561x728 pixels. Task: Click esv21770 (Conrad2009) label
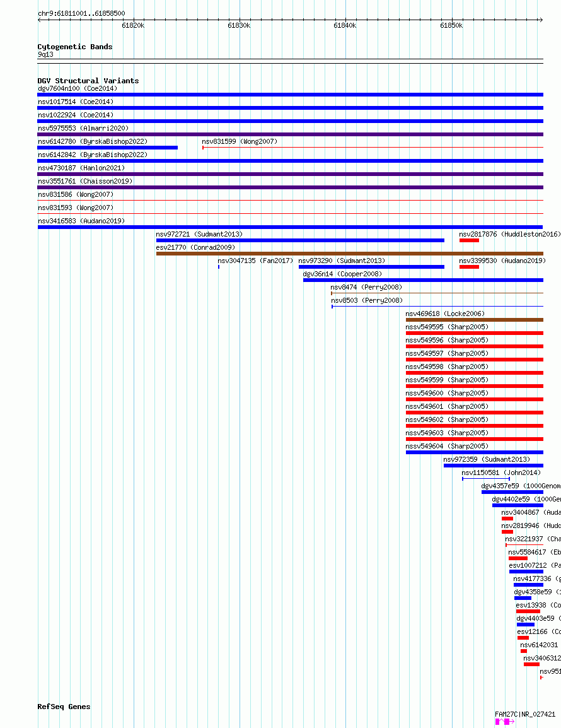[195, 247]
